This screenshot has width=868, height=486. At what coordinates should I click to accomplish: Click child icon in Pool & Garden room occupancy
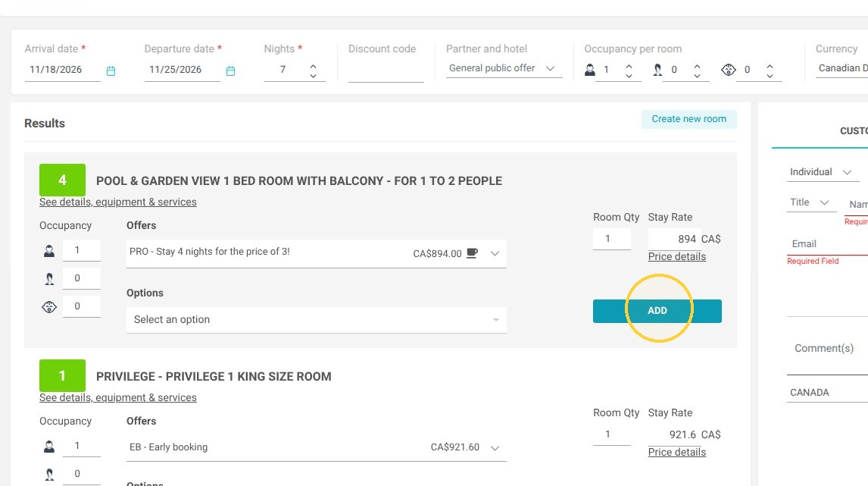click(x=49, y=279)
